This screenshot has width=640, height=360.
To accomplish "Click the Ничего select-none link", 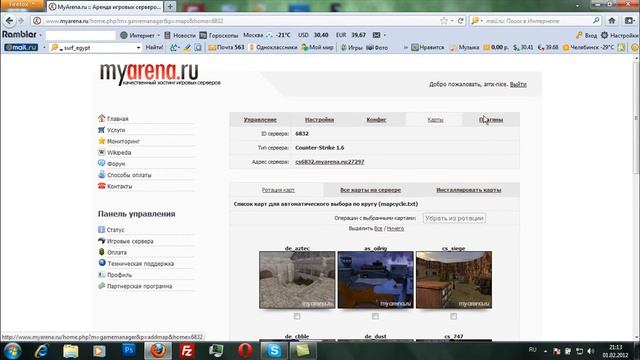I will click(395, 229).
